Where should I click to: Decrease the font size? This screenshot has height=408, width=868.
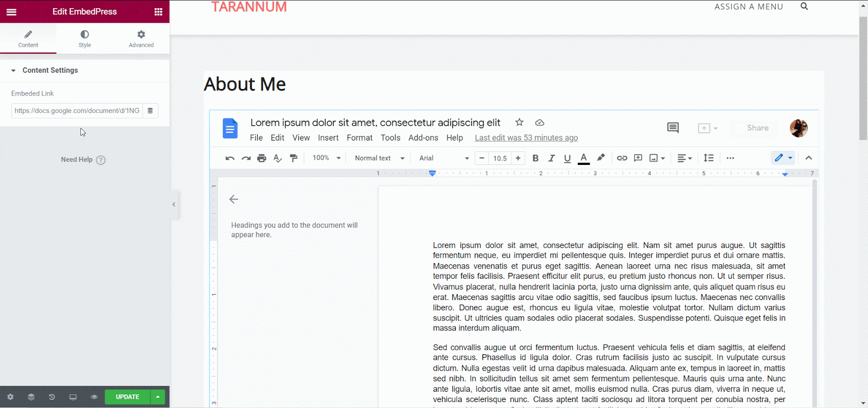[482, 158]
